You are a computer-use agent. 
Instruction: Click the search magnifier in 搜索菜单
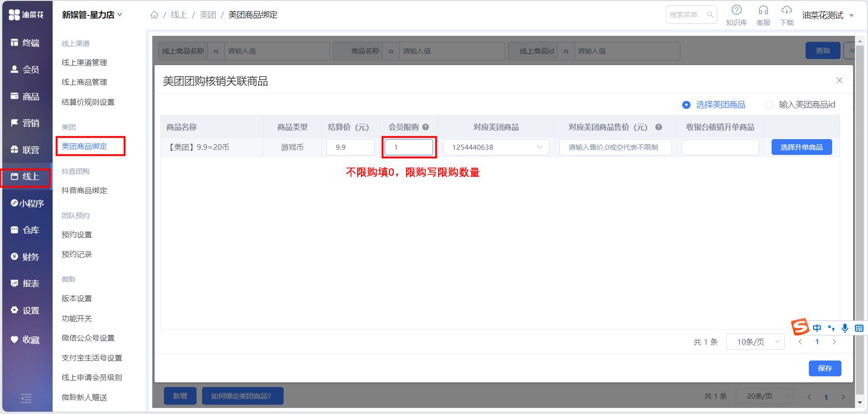point(710,15)
